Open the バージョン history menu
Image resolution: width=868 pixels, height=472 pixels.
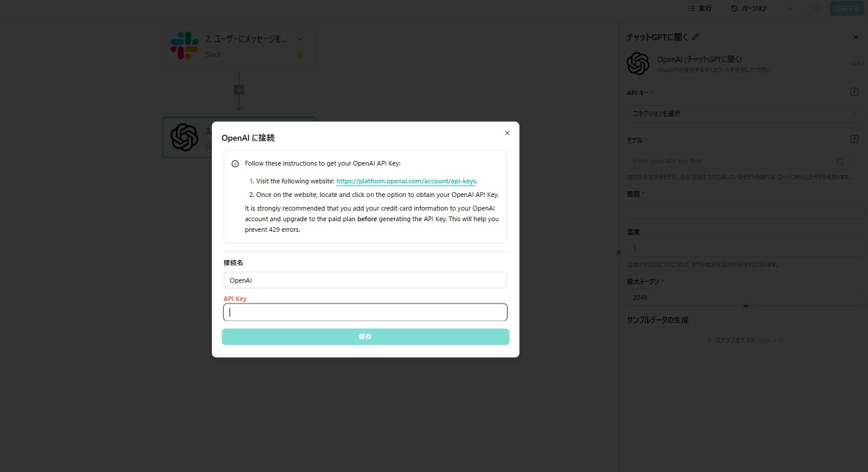pos(748,8)
